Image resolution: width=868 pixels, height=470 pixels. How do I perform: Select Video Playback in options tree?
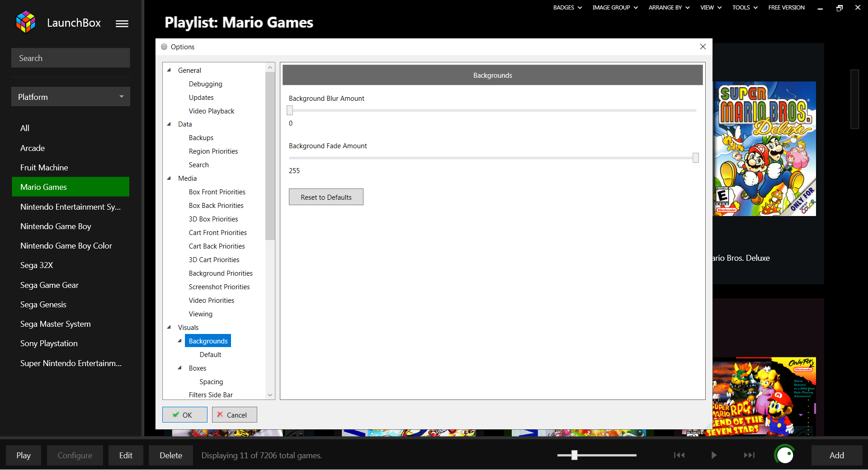[x=211, y=111]
